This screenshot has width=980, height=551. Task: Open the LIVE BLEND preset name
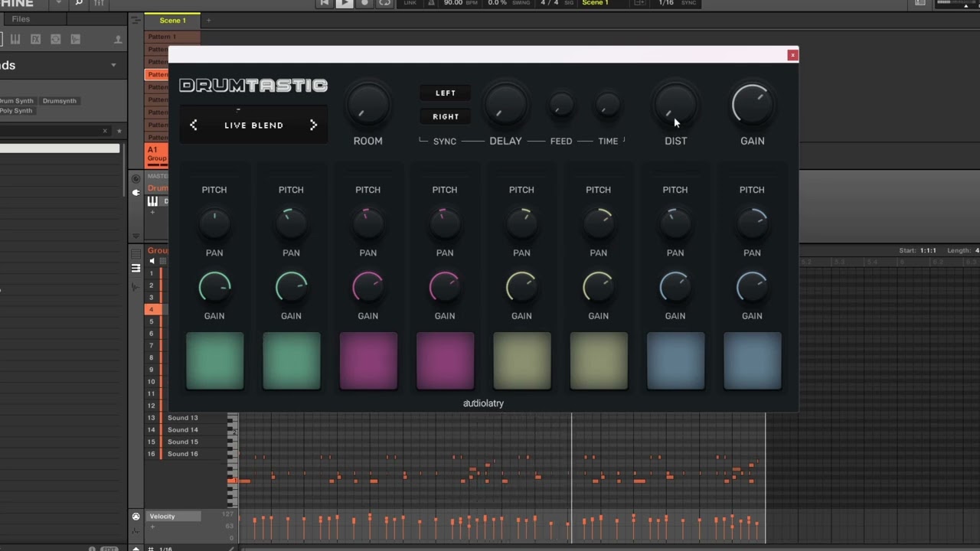pyautogui.click(x=253, y=126)
